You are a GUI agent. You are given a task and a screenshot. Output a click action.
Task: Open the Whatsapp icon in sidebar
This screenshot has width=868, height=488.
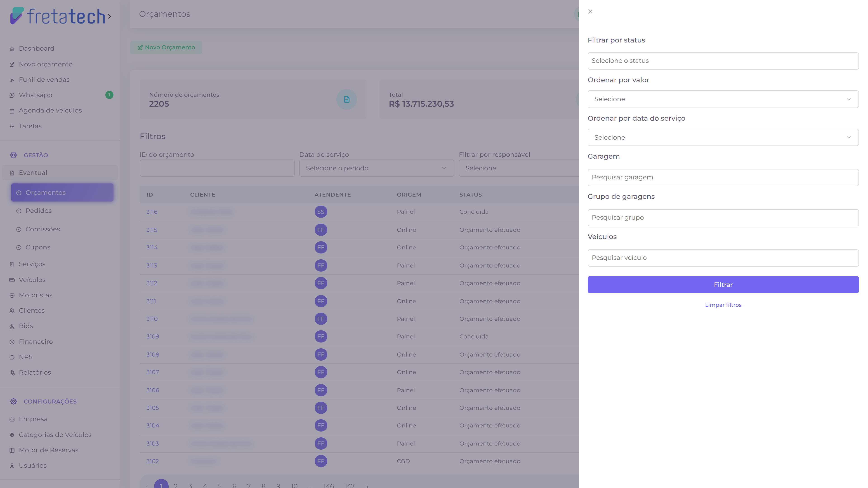(x=12, y=95)
